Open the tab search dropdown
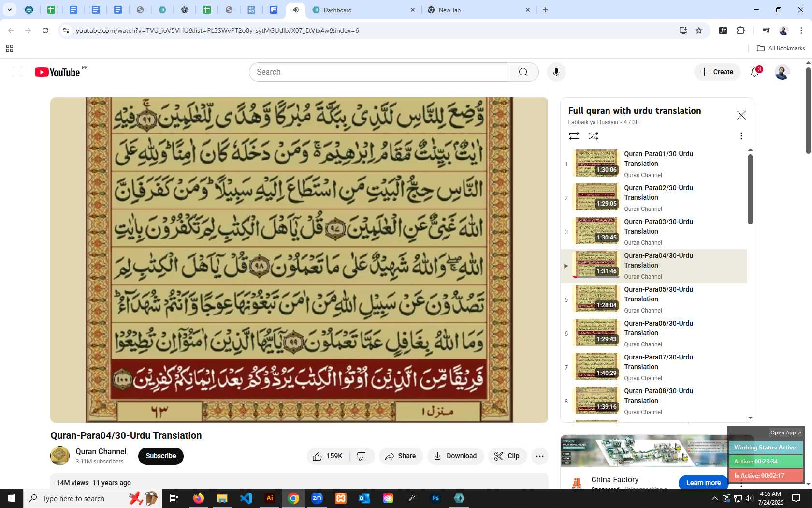This screenshot has width=812, height=508. tap(9, 10)
